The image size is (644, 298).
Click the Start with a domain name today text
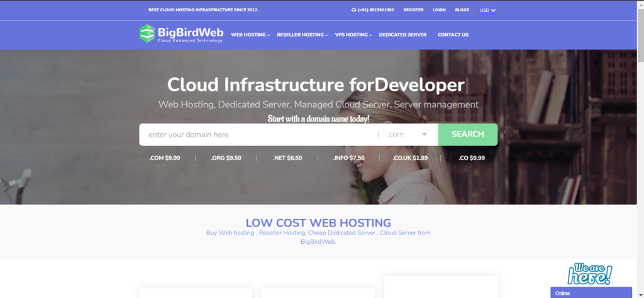(318, 119)
